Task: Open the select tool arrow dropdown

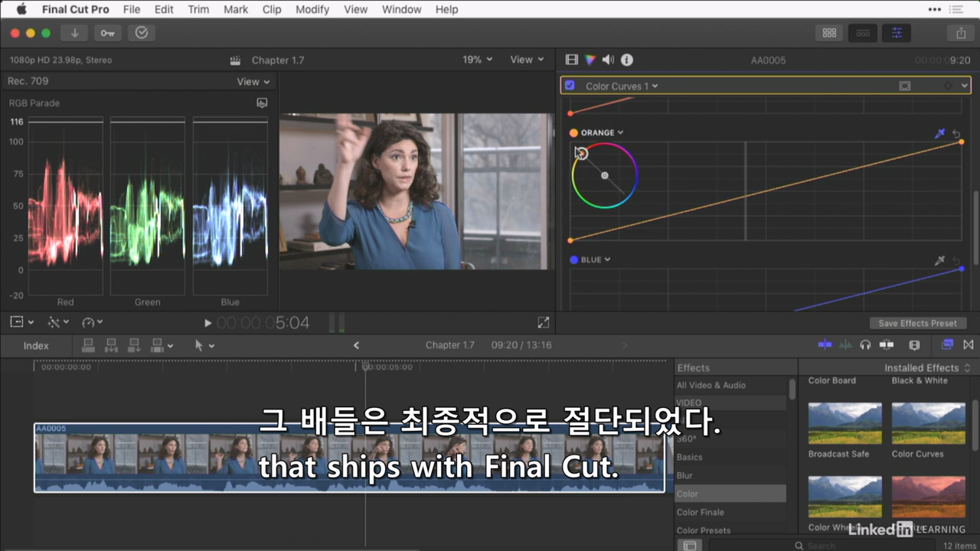Action: click(x=204, y=346)
